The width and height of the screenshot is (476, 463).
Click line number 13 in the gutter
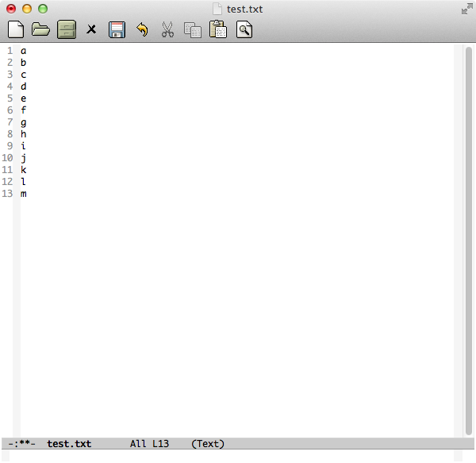point(7,194)
